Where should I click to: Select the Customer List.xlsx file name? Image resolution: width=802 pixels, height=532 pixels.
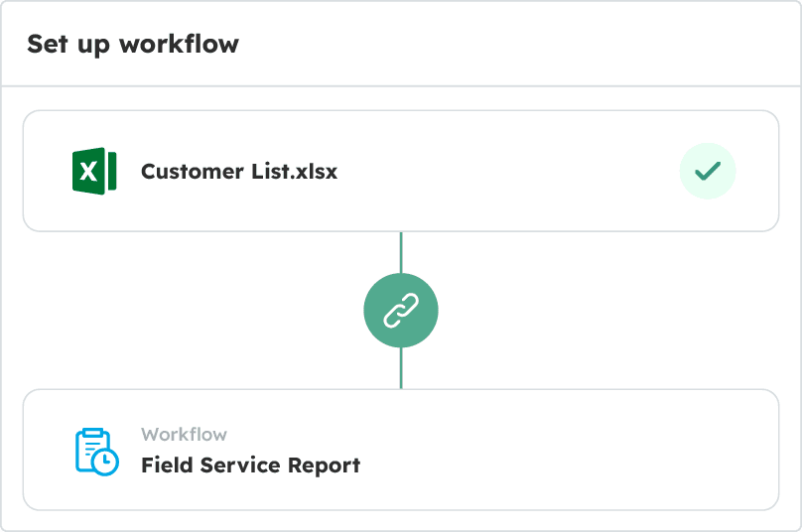[239, 172]
